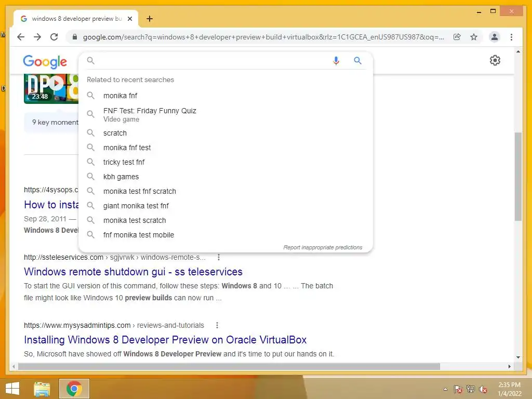Choose suggestion monika test scratch
The width and height of the screenshot is (532, 399).
pos(225,220)
